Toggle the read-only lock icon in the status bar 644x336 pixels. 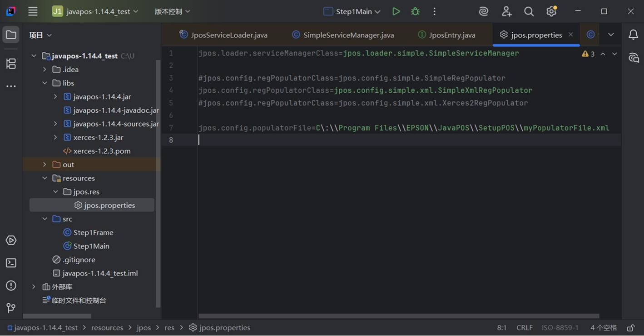point(631,327)
